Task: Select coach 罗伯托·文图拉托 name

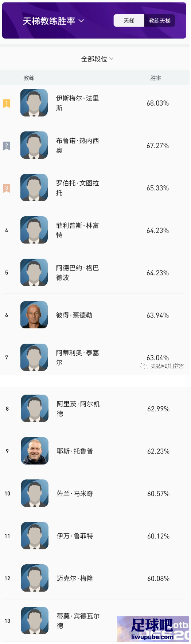Action: point(77,188)
